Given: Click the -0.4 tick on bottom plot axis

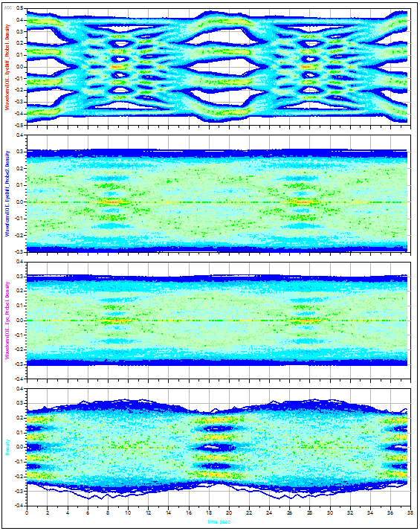Looking at the screenshot, I should point(19,506).
